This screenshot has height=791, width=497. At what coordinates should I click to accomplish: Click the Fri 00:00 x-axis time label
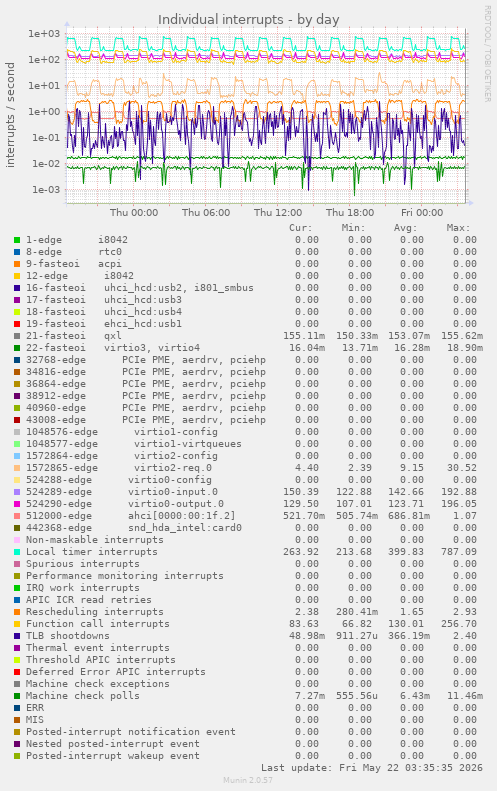coord(422,212)
